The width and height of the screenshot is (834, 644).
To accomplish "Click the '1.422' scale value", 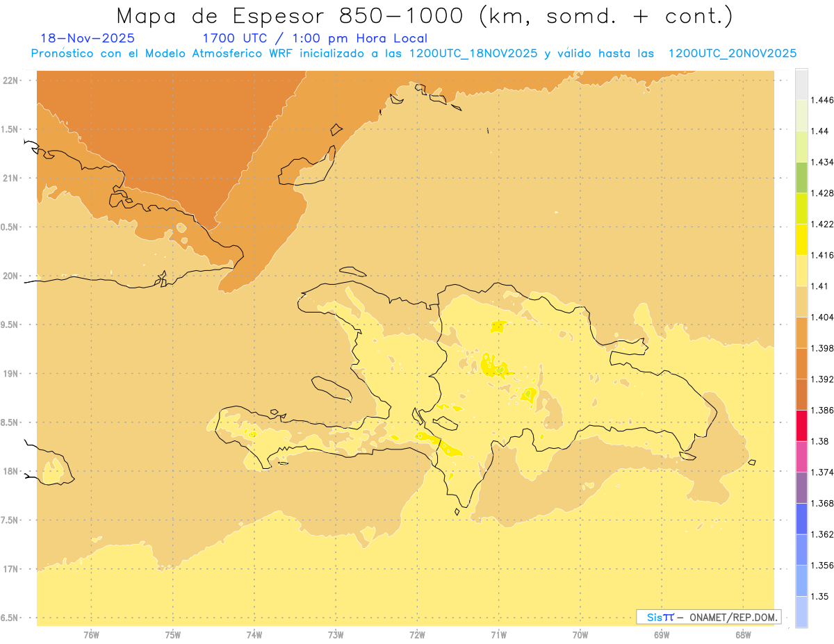I will click(821, 224).
